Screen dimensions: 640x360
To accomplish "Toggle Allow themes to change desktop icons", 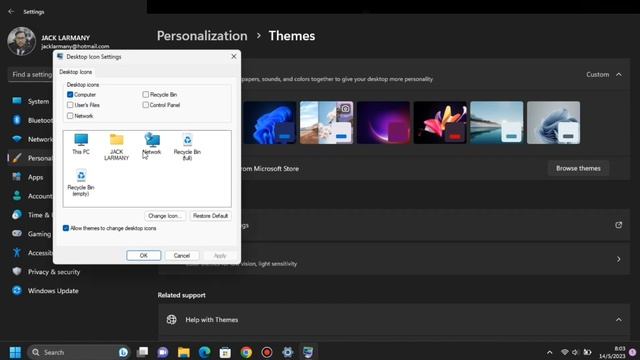I will 66,228.
